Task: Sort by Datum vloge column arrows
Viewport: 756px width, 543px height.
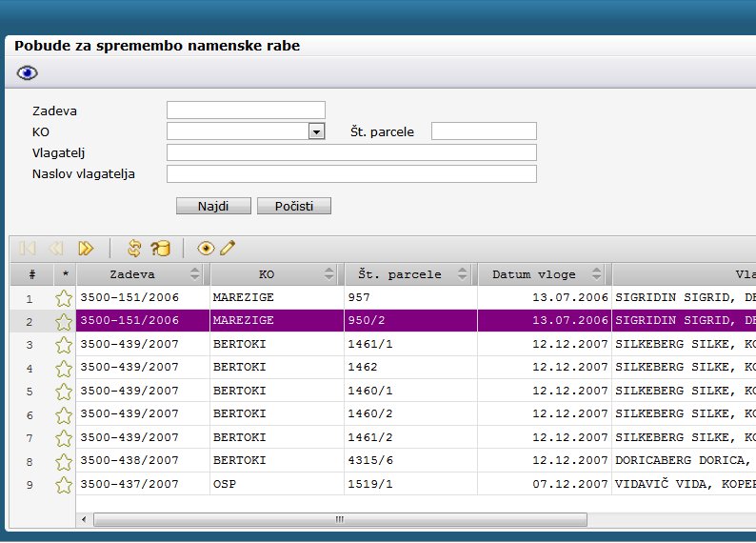Action: (596, 274)
